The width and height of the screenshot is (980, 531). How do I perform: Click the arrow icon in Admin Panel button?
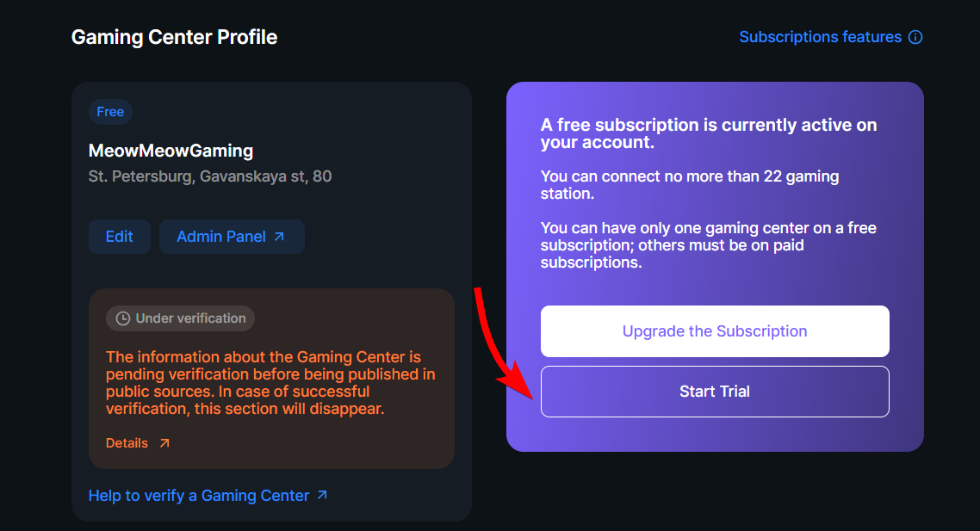pyautogui.click(x=279, y=237)
